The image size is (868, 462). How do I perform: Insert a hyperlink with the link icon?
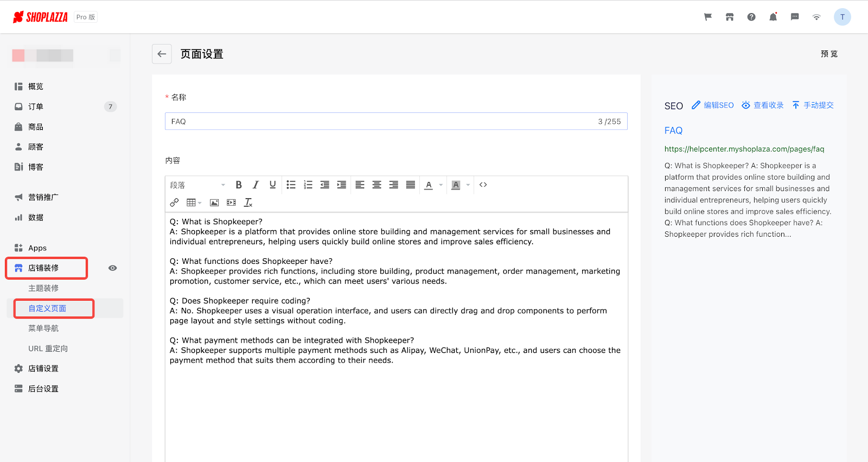coord(174,202)
